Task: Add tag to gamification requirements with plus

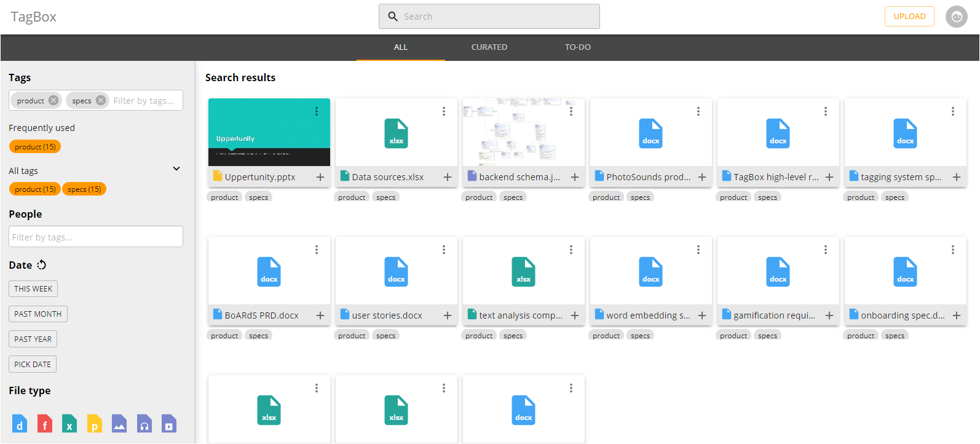Action: [x=829, y=315]
